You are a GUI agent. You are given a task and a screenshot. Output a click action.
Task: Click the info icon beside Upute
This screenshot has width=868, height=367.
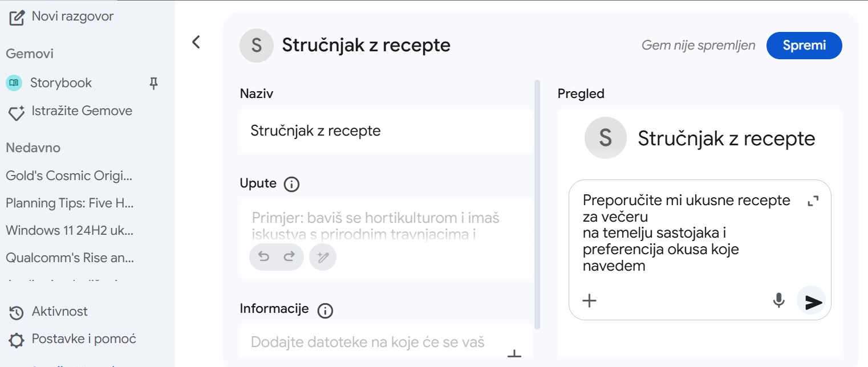click(291, 184)
